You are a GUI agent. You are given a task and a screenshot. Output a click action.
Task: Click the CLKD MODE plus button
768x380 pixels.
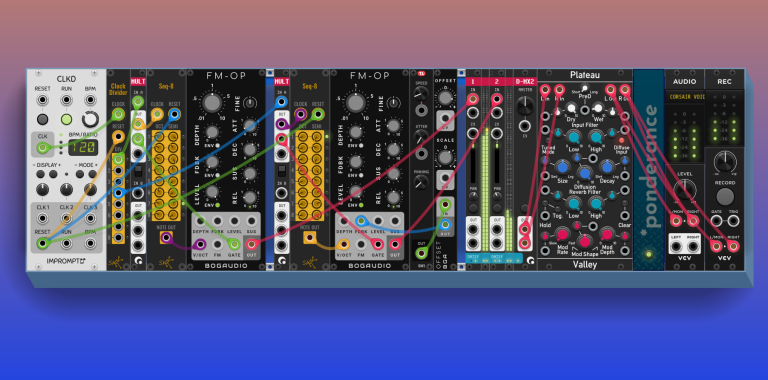point(93,175)
